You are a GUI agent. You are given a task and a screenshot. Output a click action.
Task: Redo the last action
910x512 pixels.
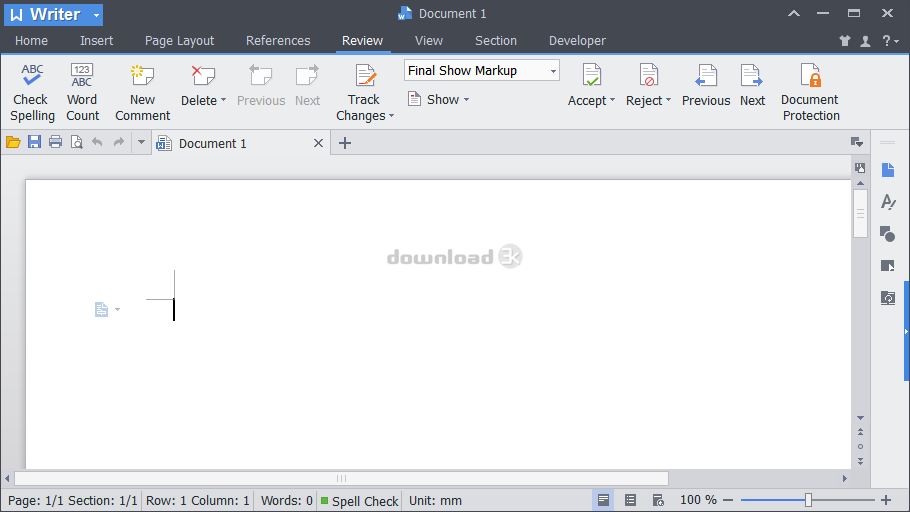click(118, 142)
